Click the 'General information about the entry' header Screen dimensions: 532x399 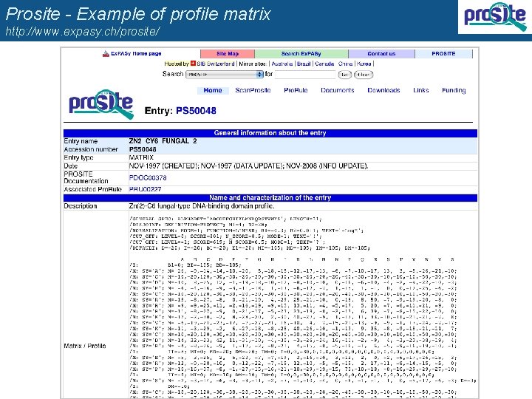click(x=270, y=133)
